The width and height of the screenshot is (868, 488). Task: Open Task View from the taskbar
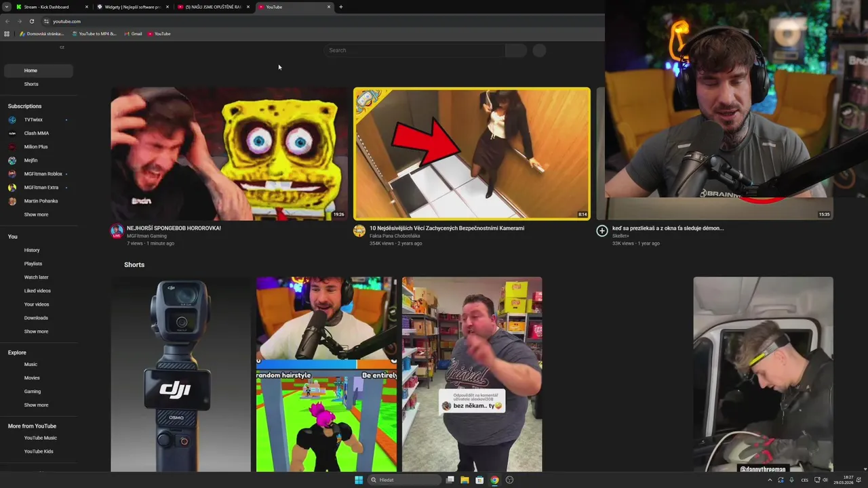pos(450,480)
